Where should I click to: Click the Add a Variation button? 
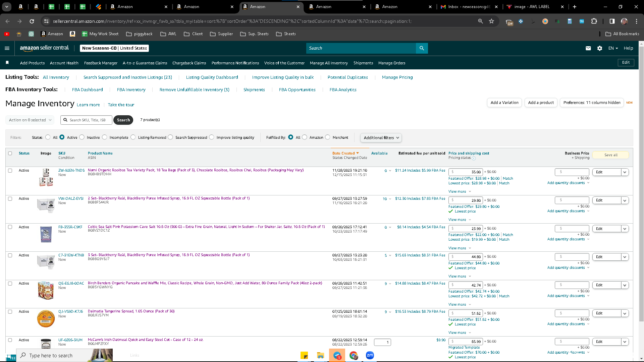tap(504, 103)
